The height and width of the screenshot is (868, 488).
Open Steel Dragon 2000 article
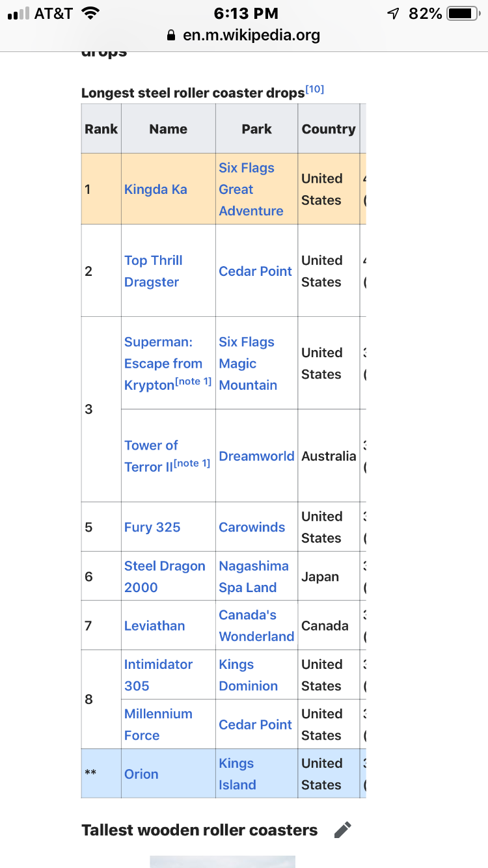point(165,576)
